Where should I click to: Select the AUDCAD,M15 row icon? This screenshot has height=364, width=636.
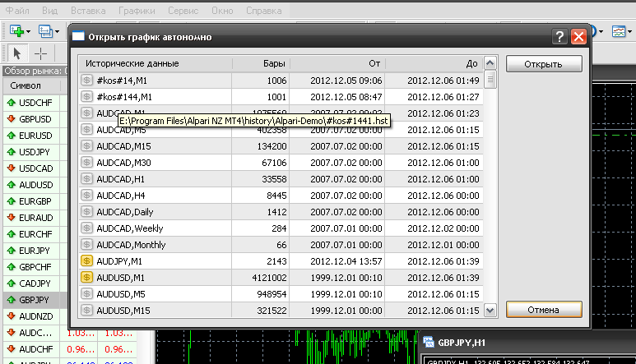coord(86,145)
